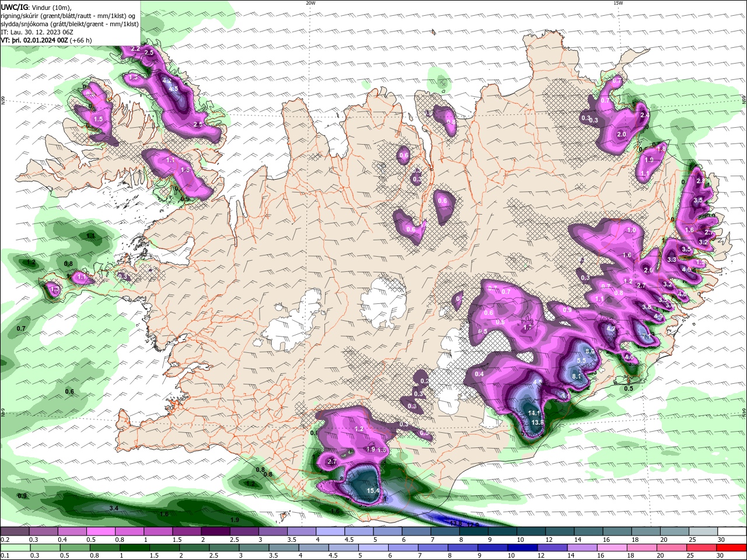This screenshot has height=560, width=747.
Task: Click the 3.4 rain value over the sea
Action: coord(114,509)
